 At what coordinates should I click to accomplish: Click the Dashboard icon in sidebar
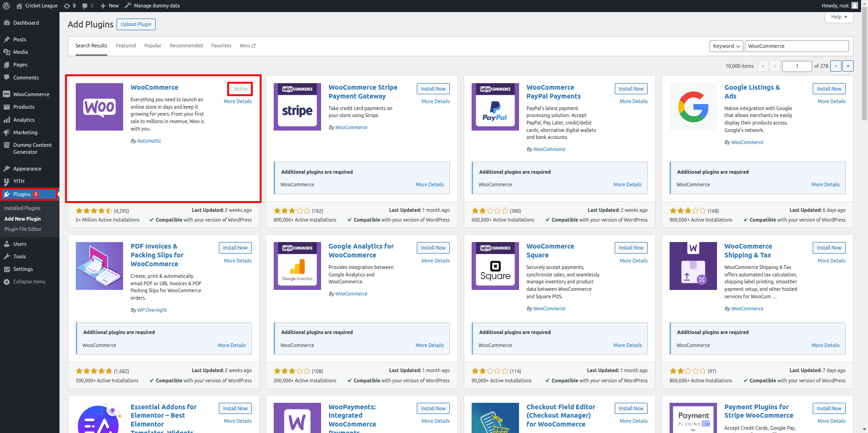tap(7, 23)
